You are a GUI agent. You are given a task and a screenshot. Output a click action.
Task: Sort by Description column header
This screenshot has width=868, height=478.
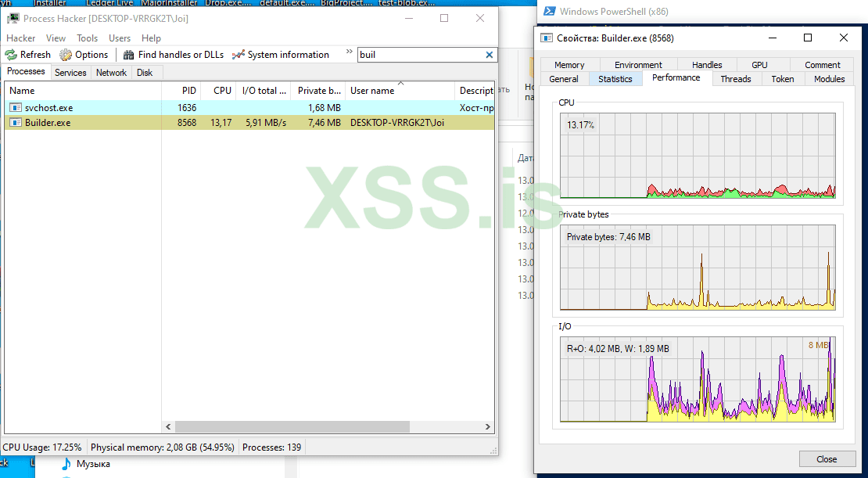tap(475, 90)
